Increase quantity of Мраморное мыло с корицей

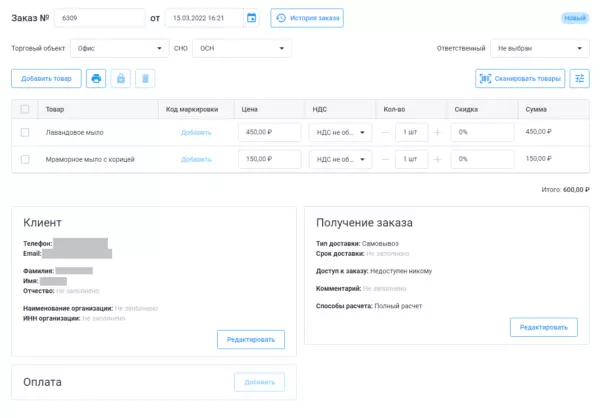pyautogui.click(x=437, y=159)
